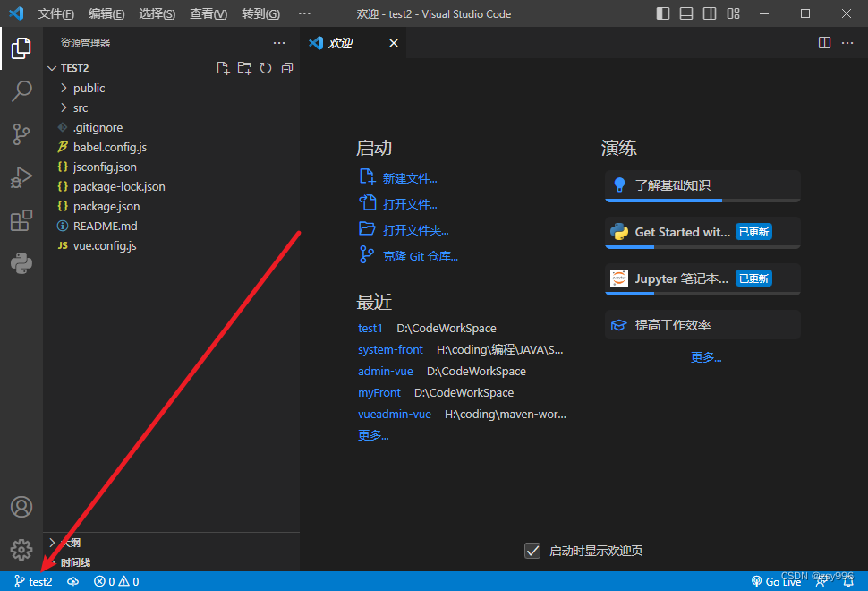
Task: Open recent project system-front
Action: tap(390, 349)
